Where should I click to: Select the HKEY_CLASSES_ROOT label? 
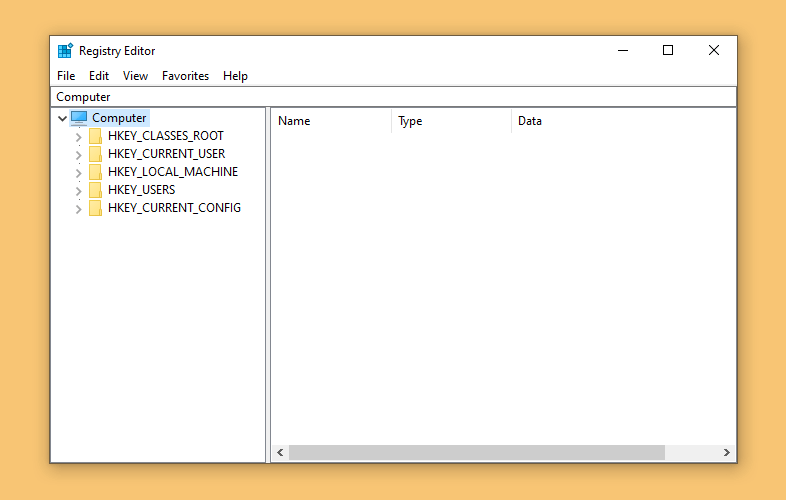(166, 136)
